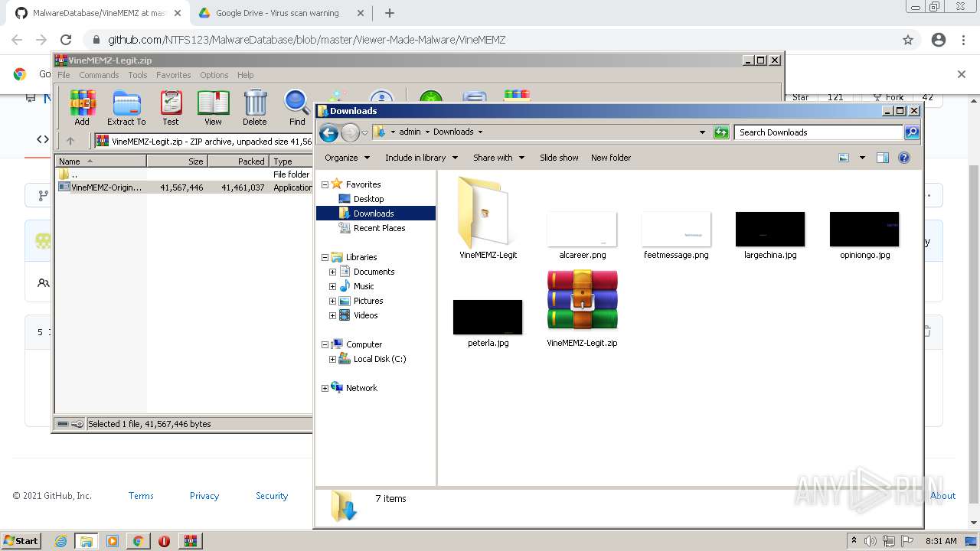This screenshot has height=551, width=980.
Task: Sort WinRAR list by Packed column
Action: click(x=238, y=161)
